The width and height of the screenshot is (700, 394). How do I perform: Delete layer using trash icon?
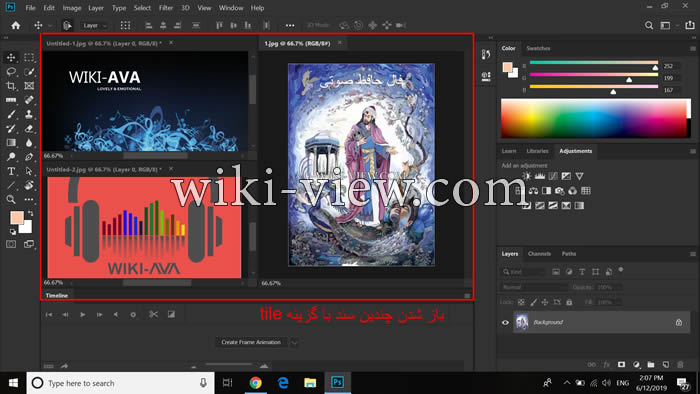click(x=680, y=365)
